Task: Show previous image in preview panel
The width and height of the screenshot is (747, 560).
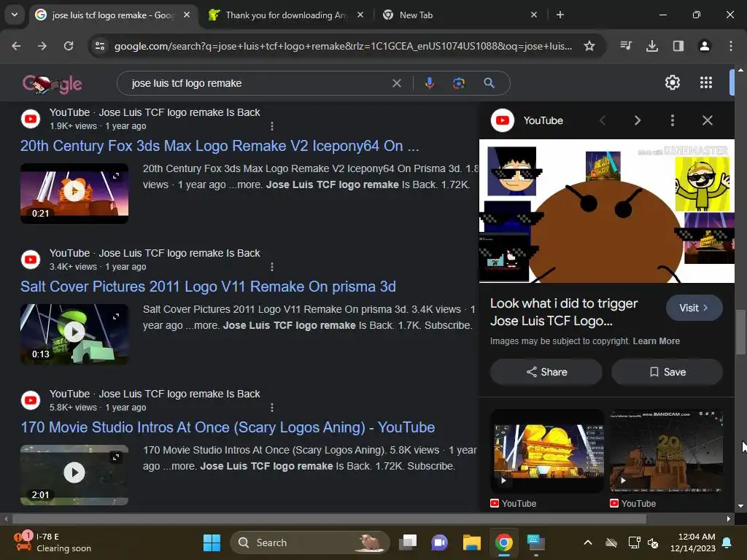Action: [603, 120]
